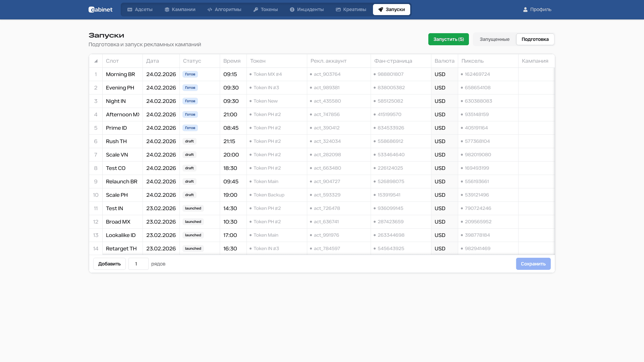Go to the Креативы tab

[x=351, y=10]
